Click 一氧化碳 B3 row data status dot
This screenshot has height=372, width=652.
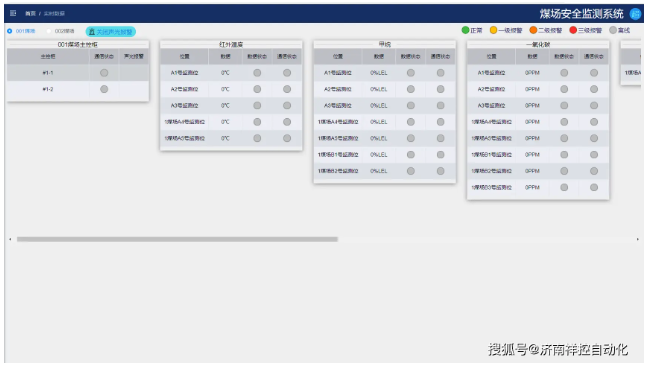click(x=564, y=187)
